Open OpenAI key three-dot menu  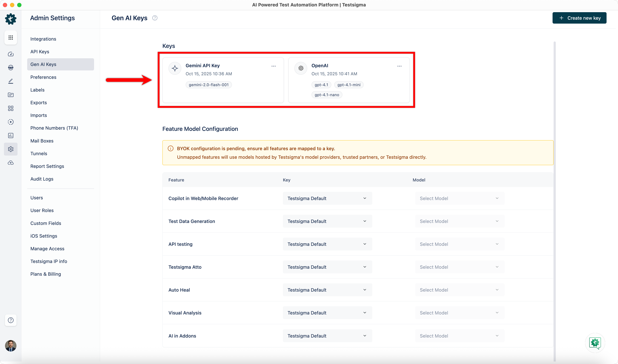[399, 66]
